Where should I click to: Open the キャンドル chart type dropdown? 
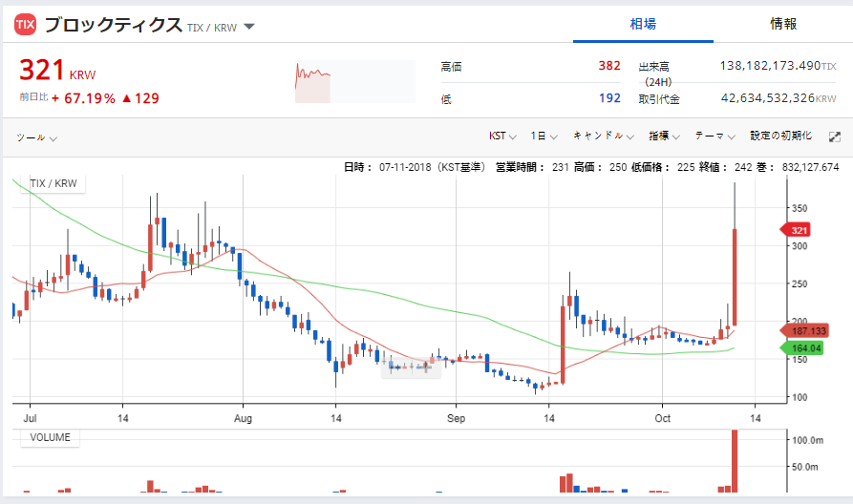pos(604,136)
